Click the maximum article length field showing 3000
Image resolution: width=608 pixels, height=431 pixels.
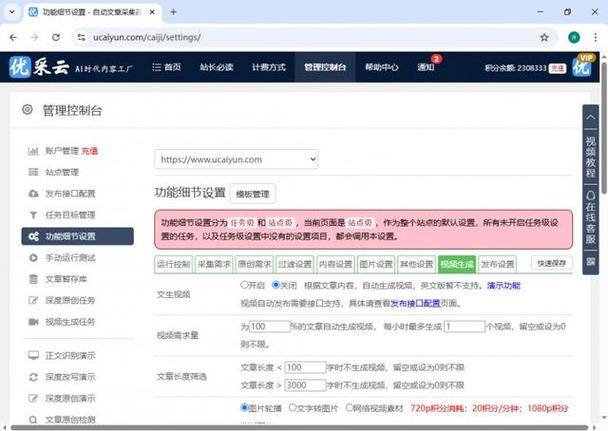305,385
